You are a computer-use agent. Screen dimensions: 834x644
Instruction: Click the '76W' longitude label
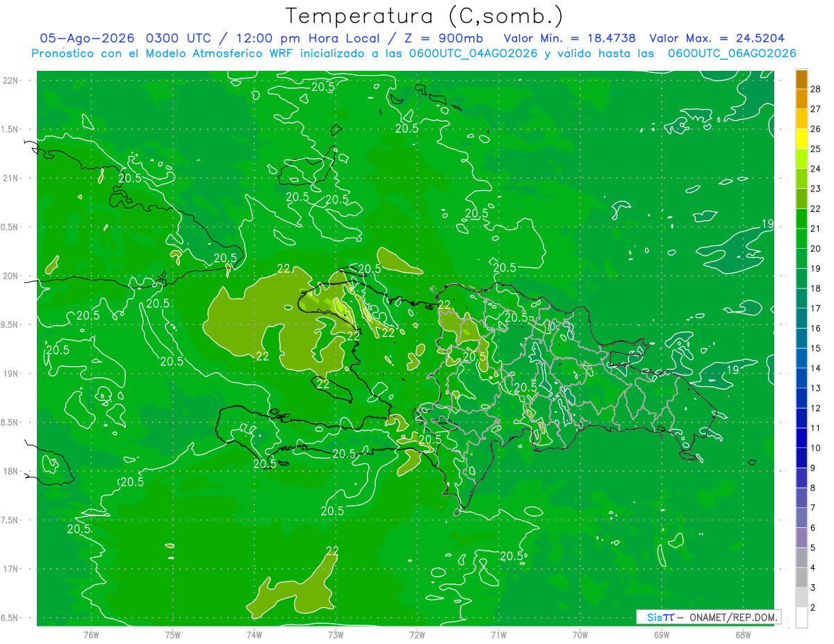91,635
